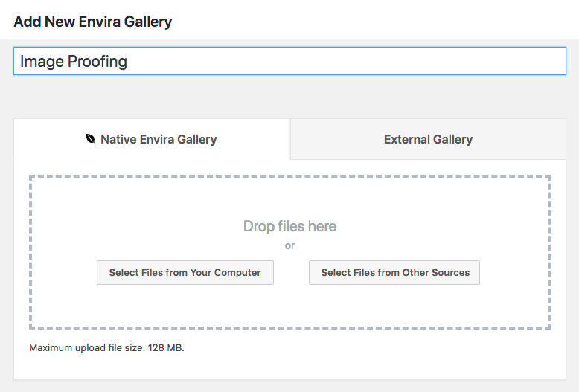Open the External Gallery tab
Image resolution: width=579 pixels, height=392 pixels.
(x=428, y=139)
